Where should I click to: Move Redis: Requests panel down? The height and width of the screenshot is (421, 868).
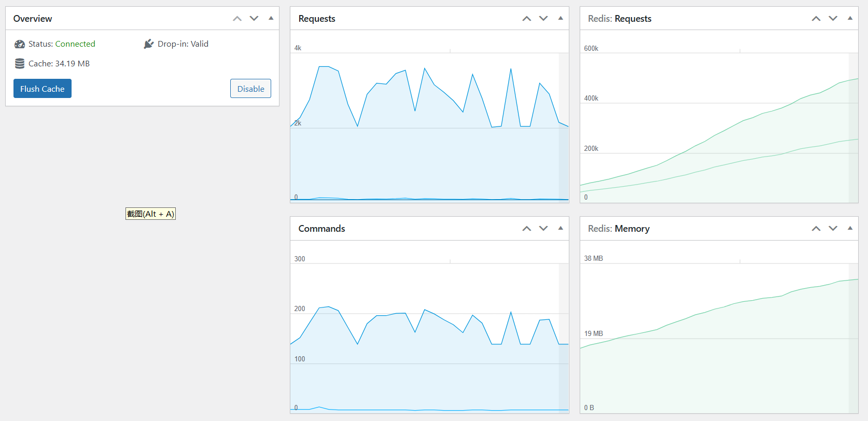click(833, 19)
